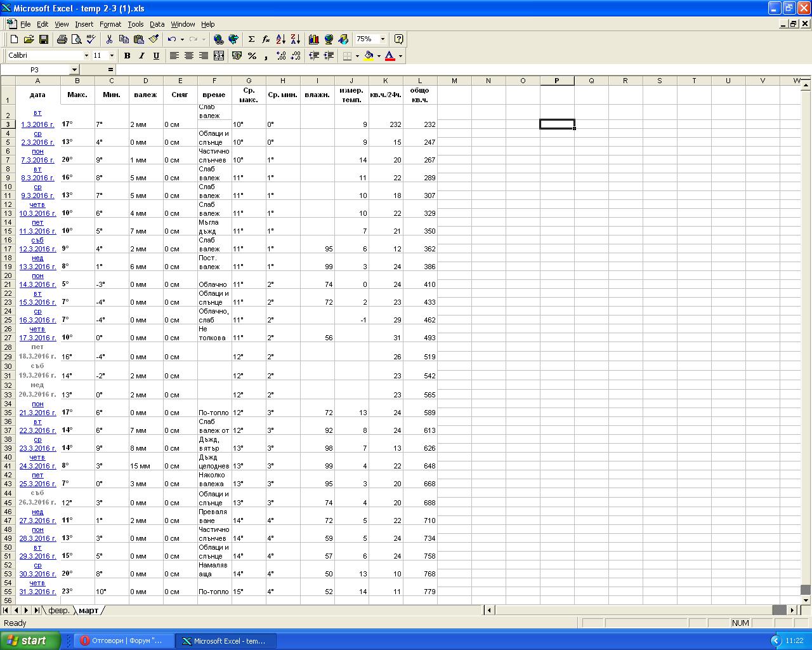Viewport: 812px width, 650px height.
Task: Expand the 75% zoom dropdown
Action: click(383, 39)
